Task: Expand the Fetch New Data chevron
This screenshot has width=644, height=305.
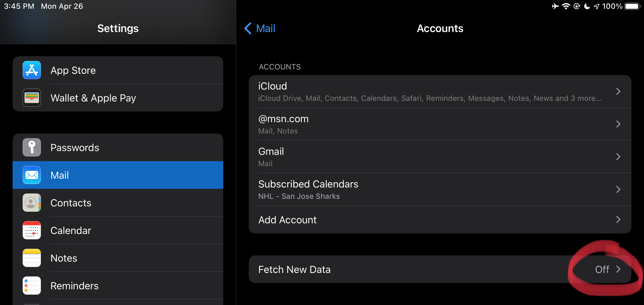Action: coord(618,269)
